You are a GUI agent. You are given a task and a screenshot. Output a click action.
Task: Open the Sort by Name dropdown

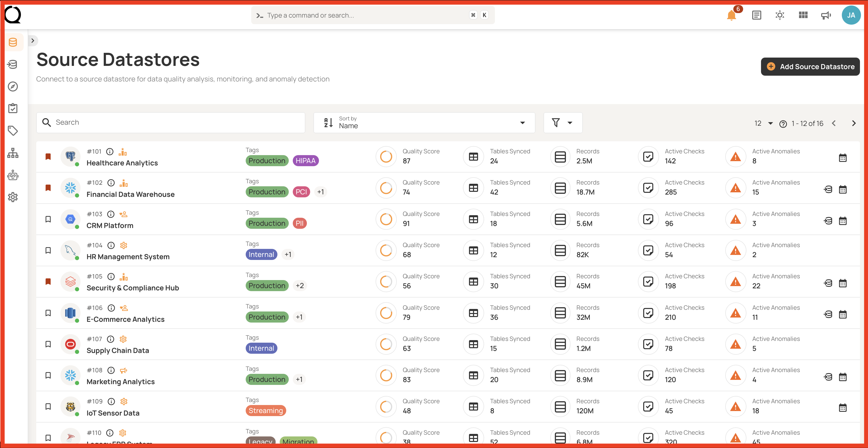click(x=424, y=122)
